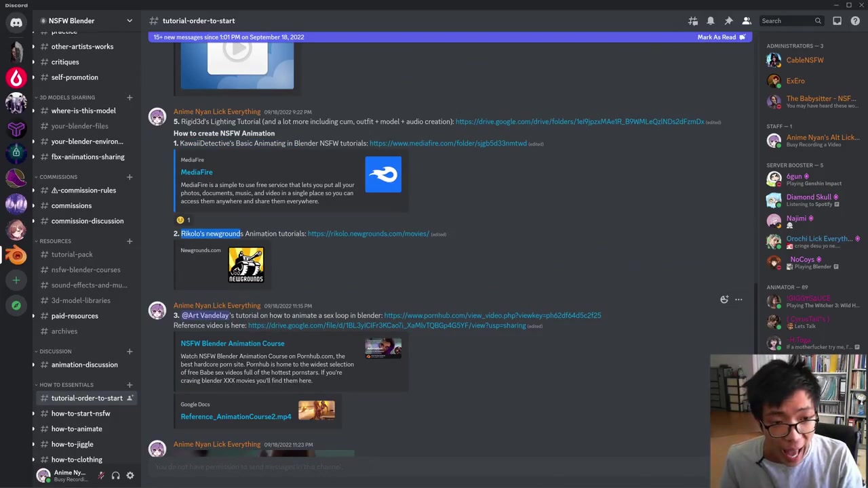The image size is (868, 488).
Task: Show pinned messages with pin icon
Action: pos(728,21)
